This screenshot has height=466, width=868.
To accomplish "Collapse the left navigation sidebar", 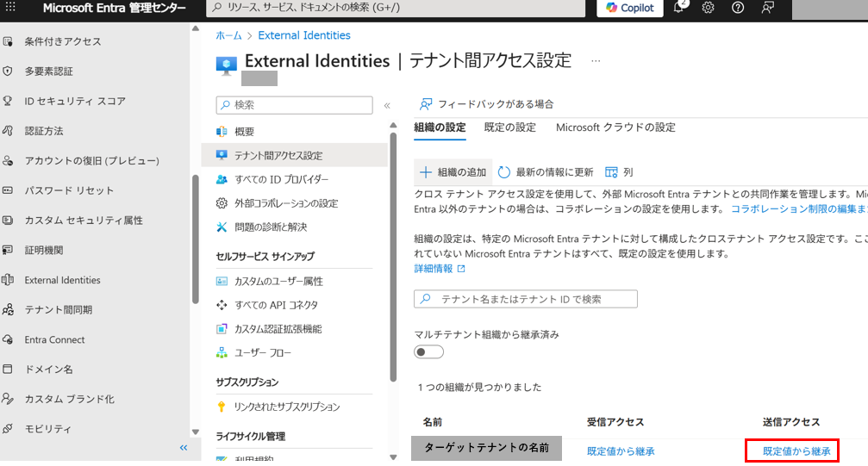I will coord(184,448).
